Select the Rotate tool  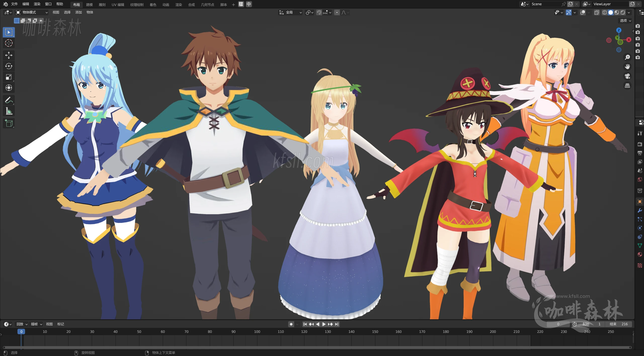[x=9, y=66]
